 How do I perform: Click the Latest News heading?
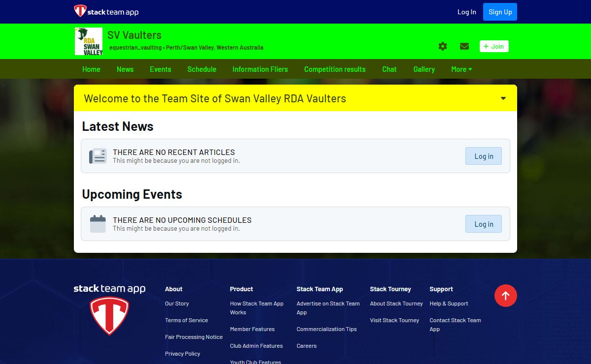tap(118, 126)
